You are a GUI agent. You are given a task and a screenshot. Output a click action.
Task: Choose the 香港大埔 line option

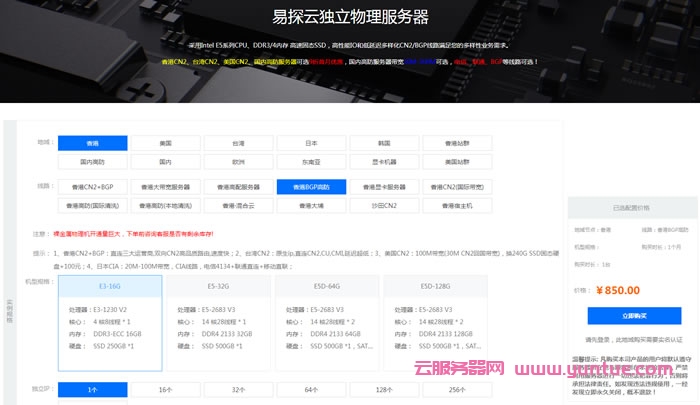point(311,205)
